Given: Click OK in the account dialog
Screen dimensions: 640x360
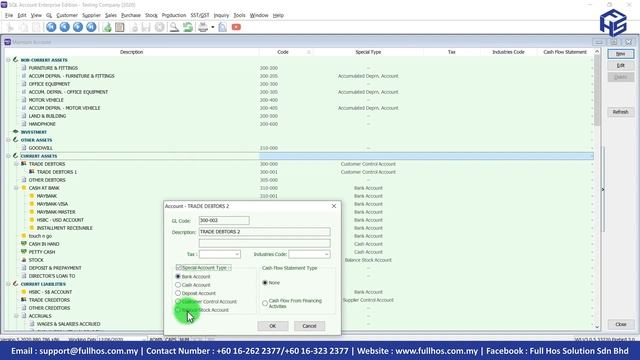Looking at the screenshot, I should (x=273, y=326).
